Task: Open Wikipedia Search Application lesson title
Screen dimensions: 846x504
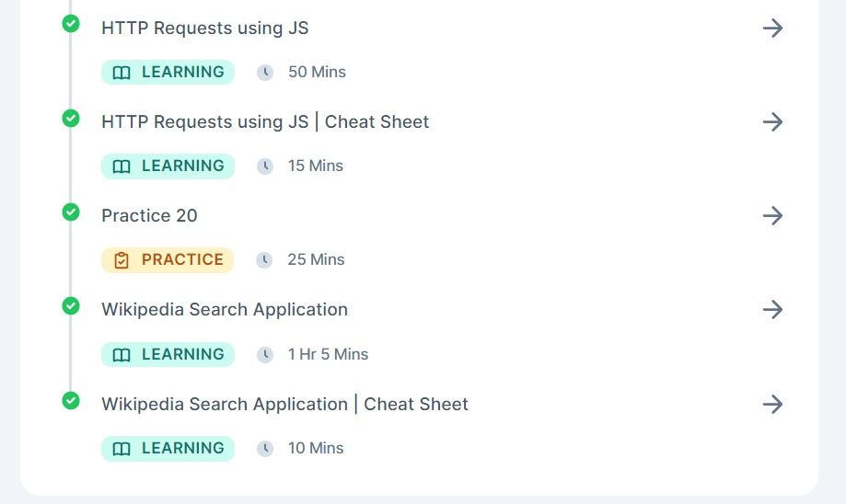Action: [225, 309]
